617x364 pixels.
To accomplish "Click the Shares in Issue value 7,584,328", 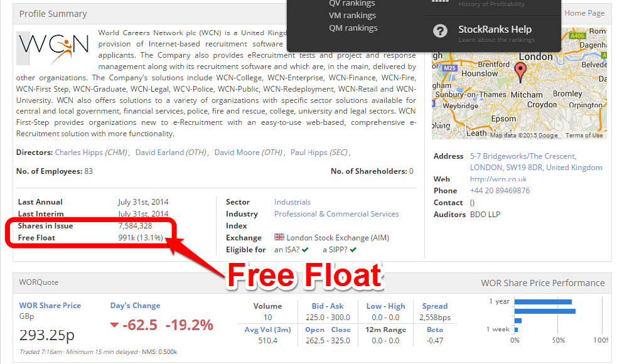I will coord(135,225).
